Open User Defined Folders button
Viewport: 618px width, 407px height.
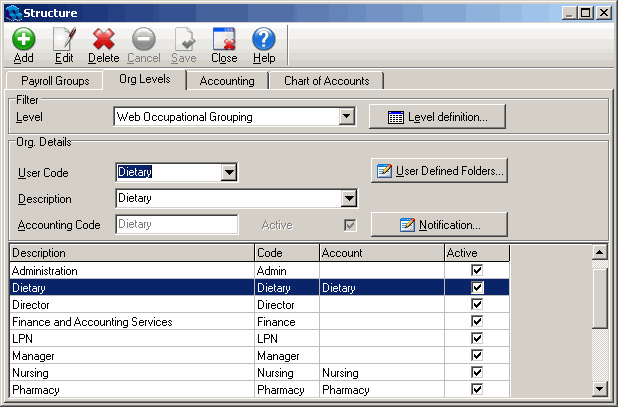pyautogui.click(x=439, y=171)
